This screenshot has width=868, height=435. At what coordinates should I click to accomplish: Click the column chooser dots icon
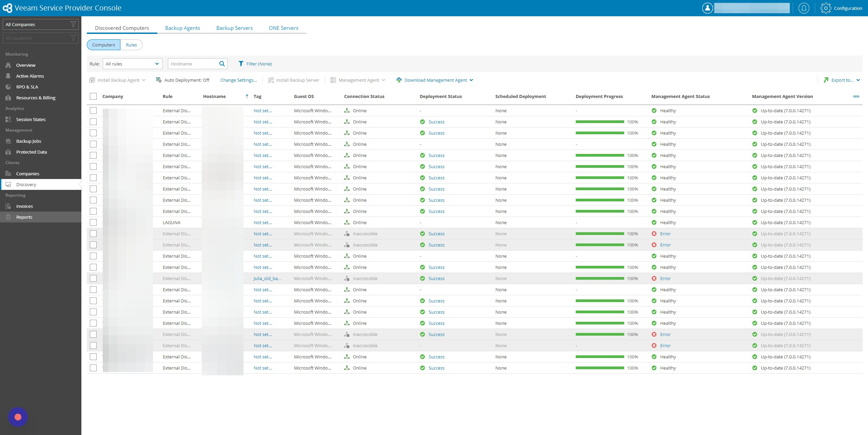tap(856, 97)
